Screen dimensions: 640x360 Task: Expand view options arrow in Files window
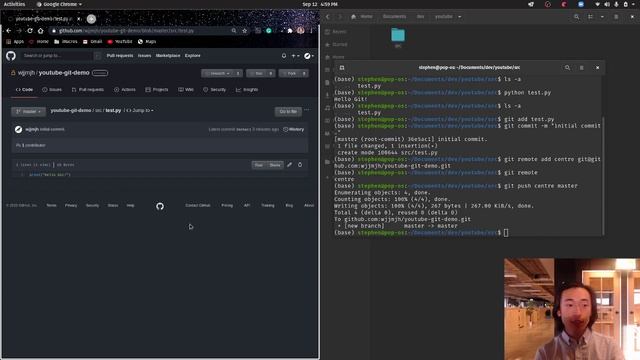click(x=602, y=17)
